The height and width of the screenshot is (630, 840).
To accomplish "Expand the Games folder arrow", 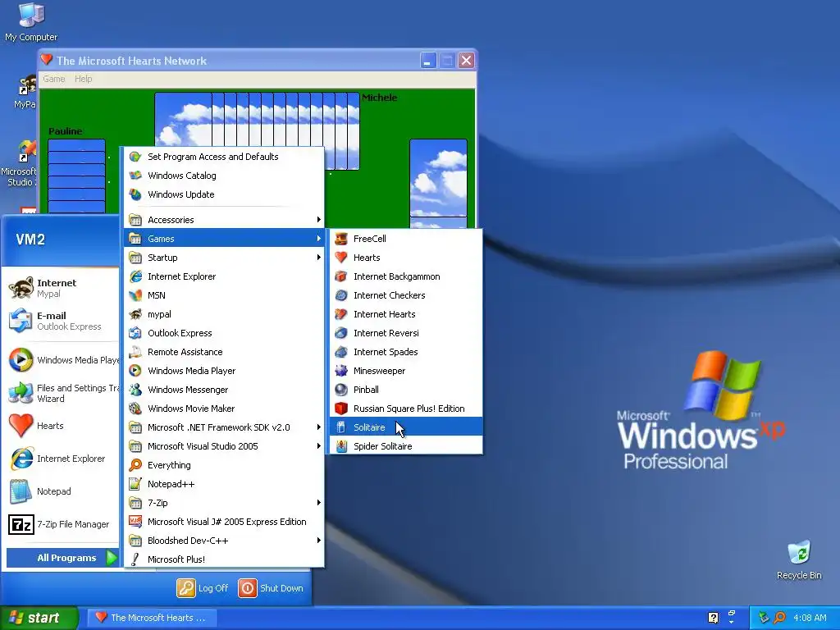I will (319, 239).
